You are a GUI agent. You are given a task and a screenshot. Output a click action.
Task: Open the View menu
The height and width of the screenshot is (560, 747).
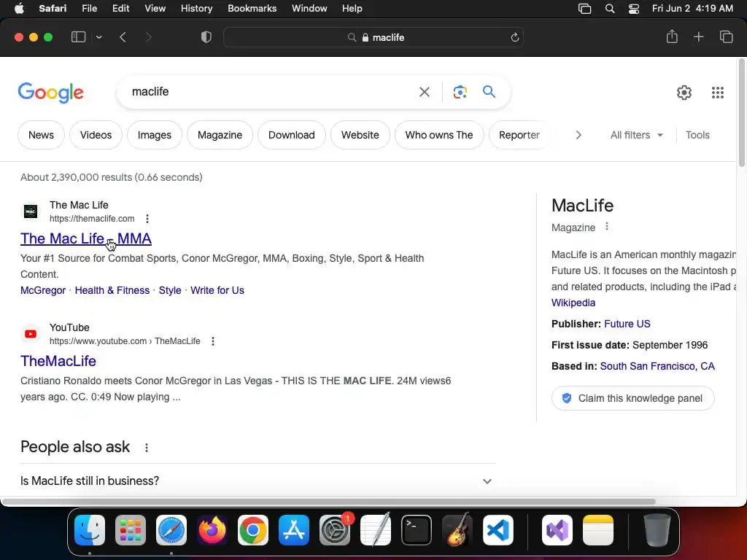click(x=155, y=8)
